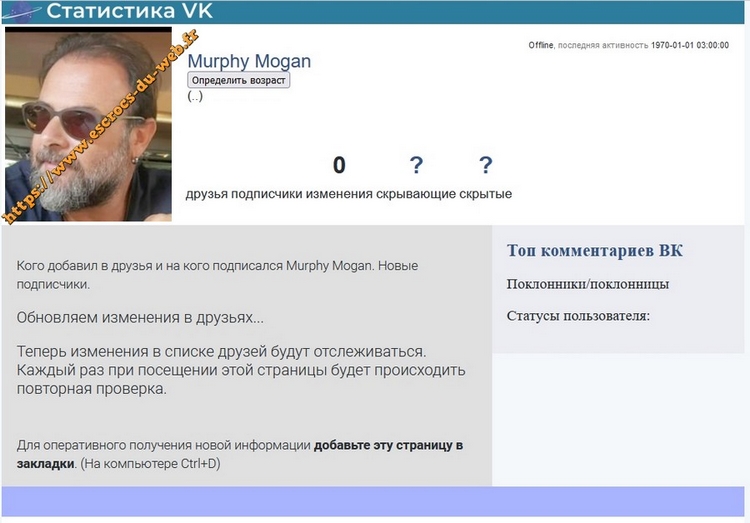Click the друзья count of 0
The height and width of the screenshot is (523, 750).
point(339,165)
